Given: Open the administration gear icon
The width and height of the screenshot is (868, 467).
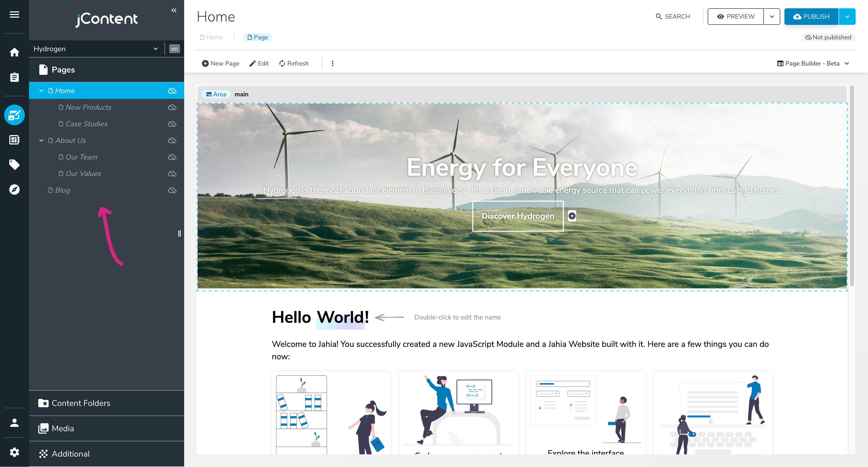Looking at the screenshot, I should [x=14, y=452].
